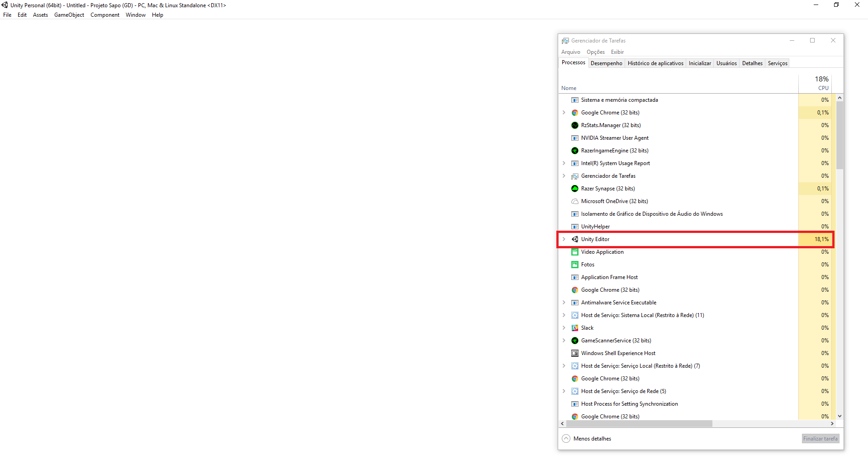Click the Gerenciador de Tarefas row icon
868x474 pixels.
click(x=575, y=176)
